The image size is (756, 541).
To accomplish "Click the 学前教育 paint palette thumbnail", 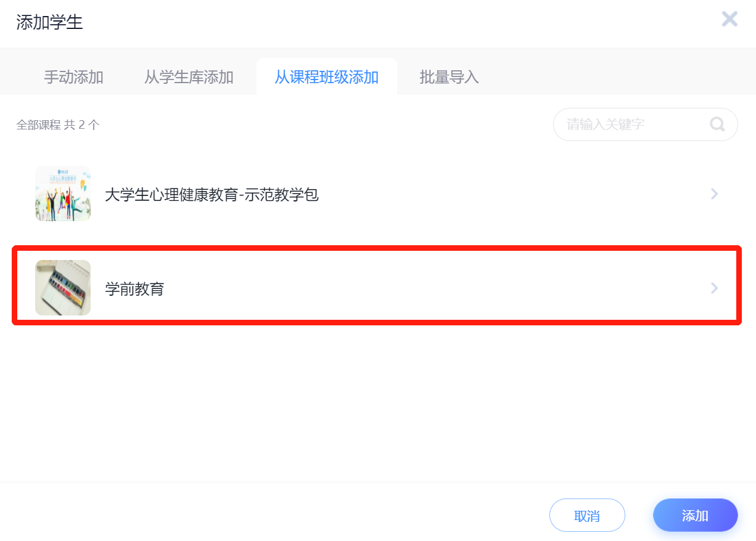I will [x=63, y=288].
